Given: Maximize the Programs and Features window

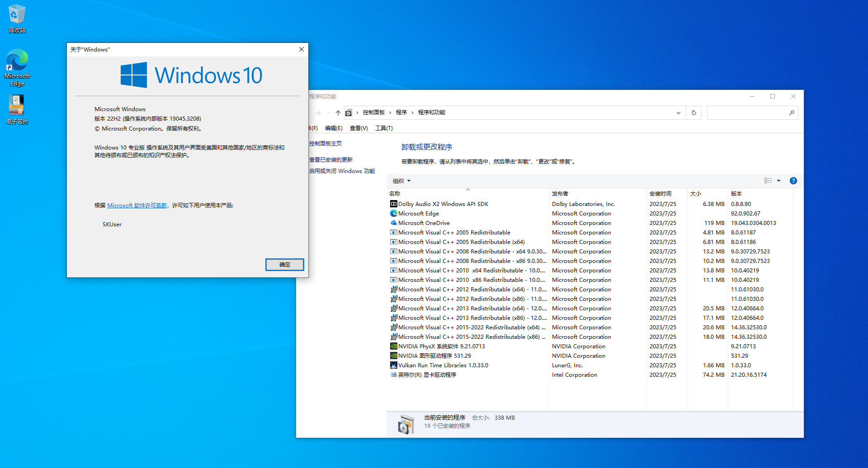Looking at the screenshot, I should click(x=773, y=96).
